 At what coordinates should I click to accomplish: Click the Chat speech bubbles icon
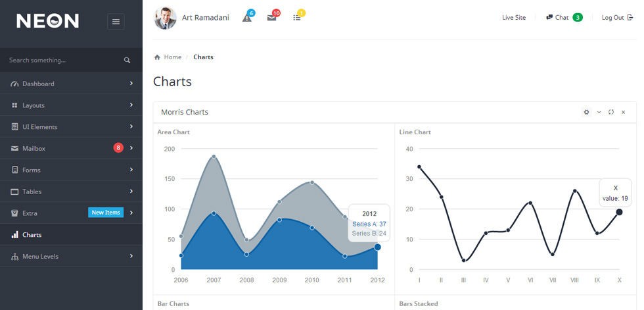click(x=549, y=17)
